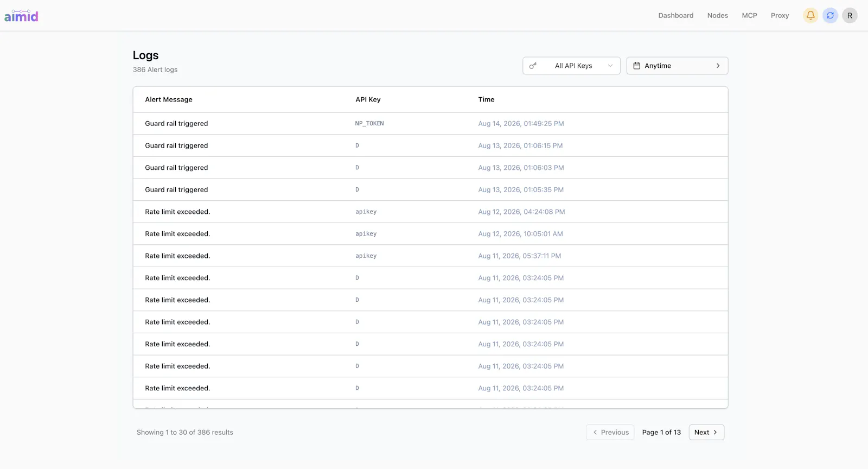
Task: Click apikey in the 05:37:11 PM row
Action: click(x=366, y=256)
